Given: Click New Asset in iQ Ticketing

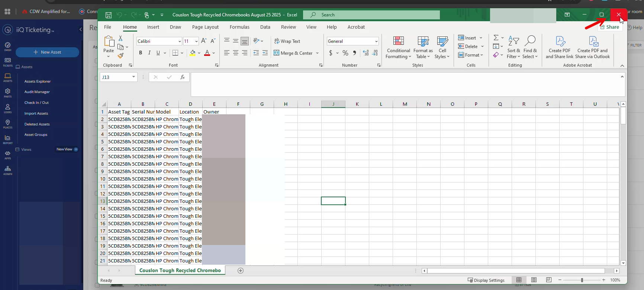Looking at the screenshot, I should coord(47,52).
